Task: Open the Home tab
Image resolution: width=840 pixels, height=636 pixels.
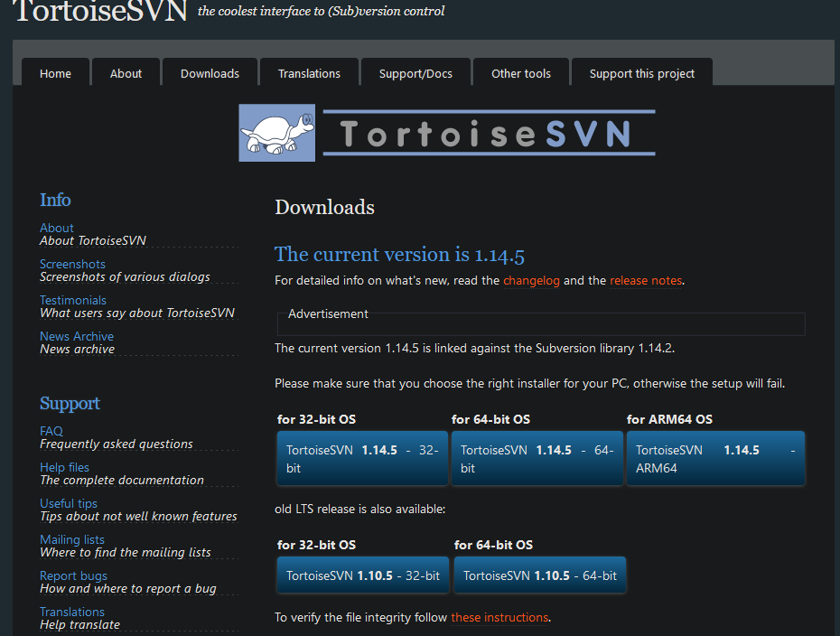Action: (x=55, y=73)
